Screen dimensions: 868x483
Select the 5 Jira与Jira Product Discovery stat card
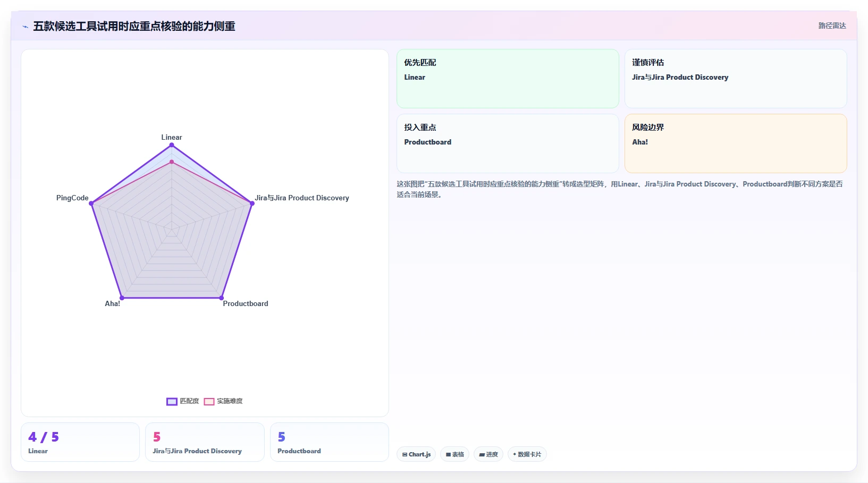pyautogui.click(x=205, y=442)
